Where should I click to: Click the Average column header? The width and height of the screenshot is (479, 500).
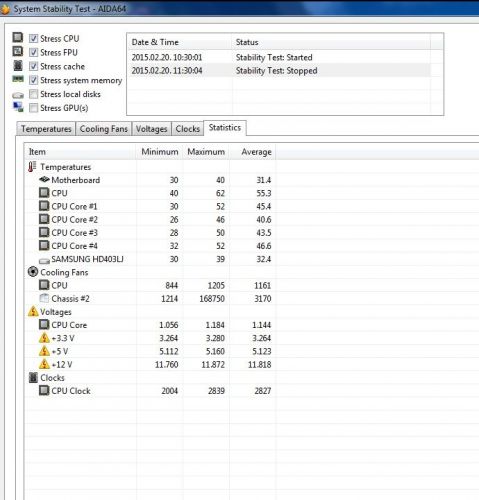click(253, 152)
